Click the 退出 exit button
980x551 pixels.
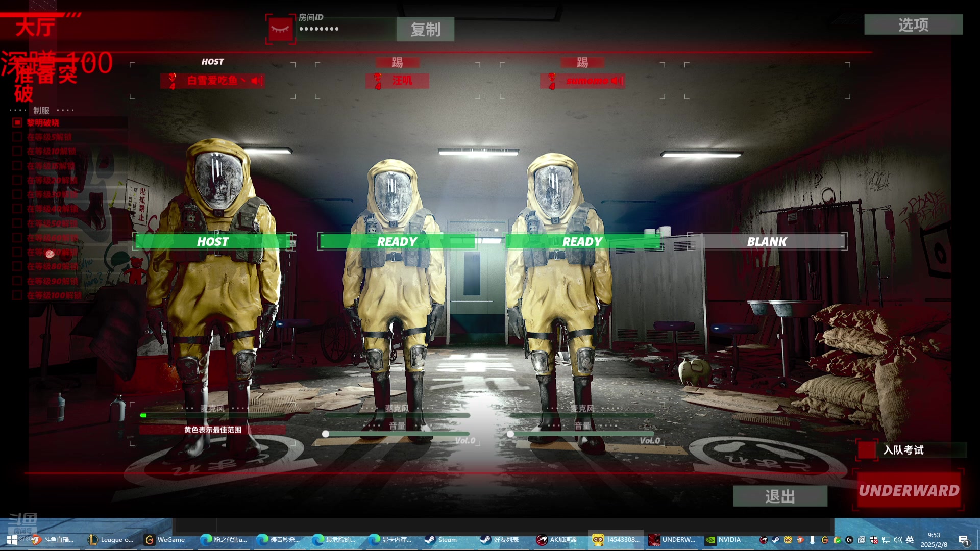point(779,496)
